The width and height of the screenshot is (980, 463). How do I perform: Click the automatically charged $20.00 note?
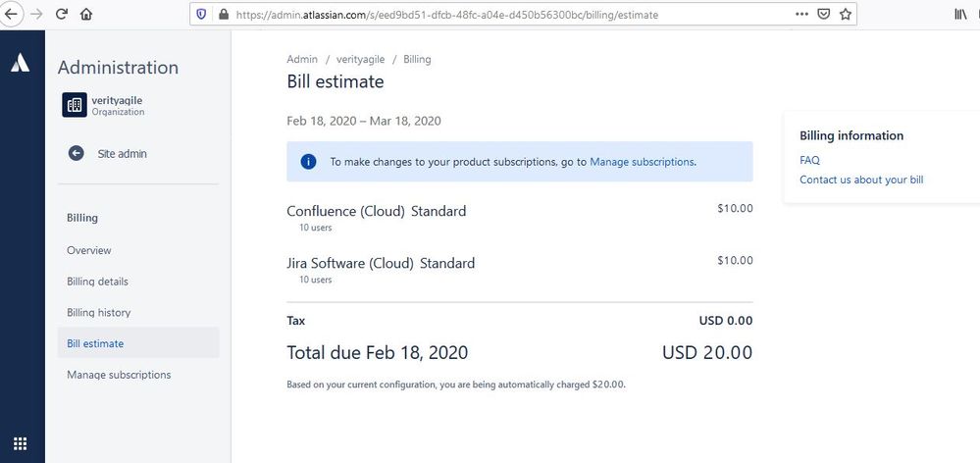(455, 385)
